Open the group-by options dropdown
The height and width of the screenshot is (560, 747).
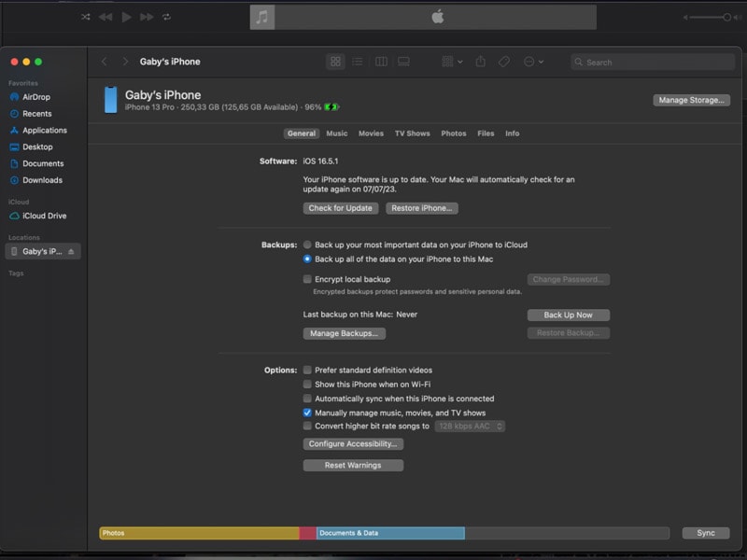click(452, 62)
